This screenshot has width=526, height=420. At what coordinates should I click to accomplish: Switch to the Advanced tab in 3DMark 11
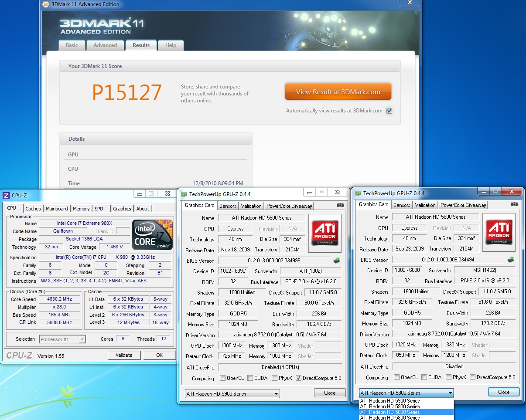click(105, 45)
